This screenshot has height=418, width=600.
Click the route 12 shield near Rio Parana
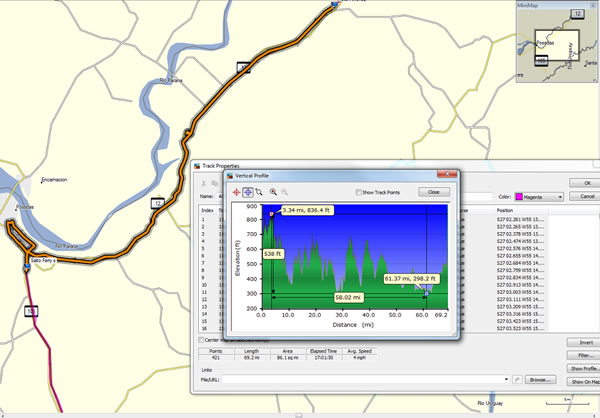click(x=157, y=203)
